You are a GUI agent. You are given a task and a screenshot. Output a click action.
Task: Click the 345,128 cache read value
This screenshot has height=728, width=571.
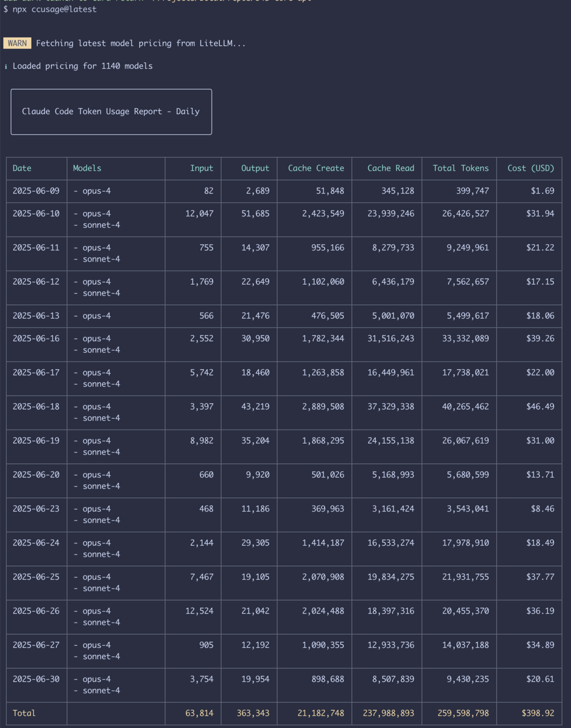pyautogui.click(x=398, y=191)
